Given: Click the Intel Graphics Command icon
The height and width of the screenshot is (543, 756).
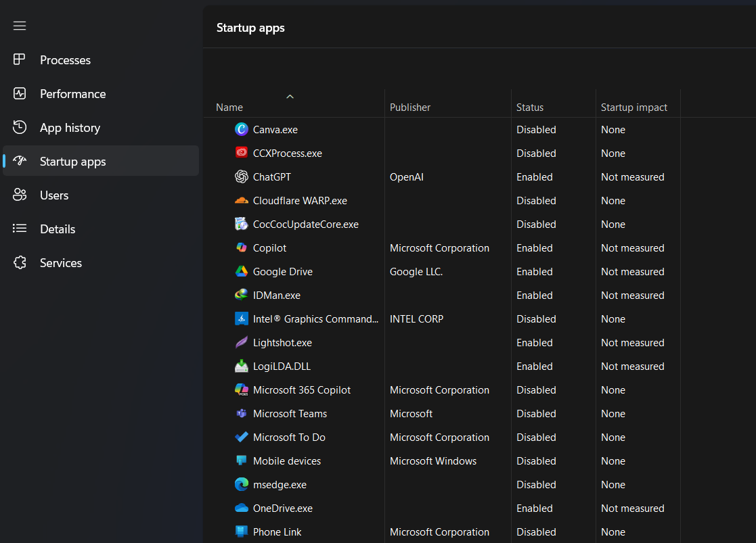Looking at the screenshot, I should (242, 318).
